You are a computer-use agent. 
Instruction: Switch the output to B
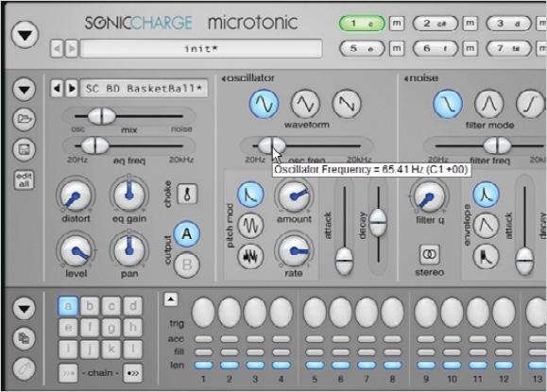coord(187,264)
